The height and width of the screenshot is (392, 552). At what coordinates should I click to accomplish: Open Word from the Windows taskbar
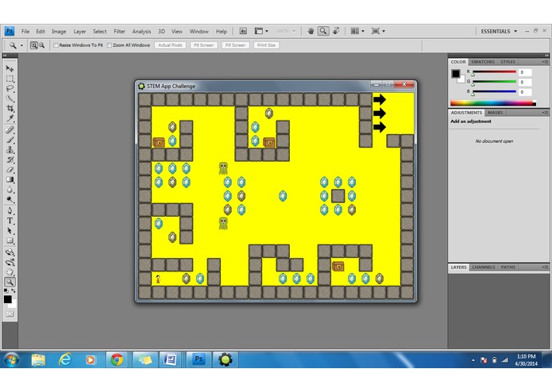[x=171, y=359]
